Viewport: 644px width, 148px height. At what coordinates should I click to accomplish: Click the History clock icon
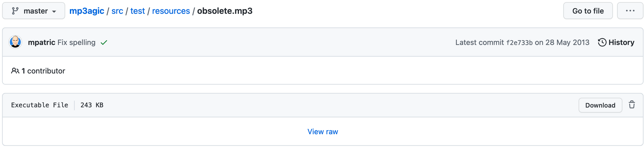[602, 43]
